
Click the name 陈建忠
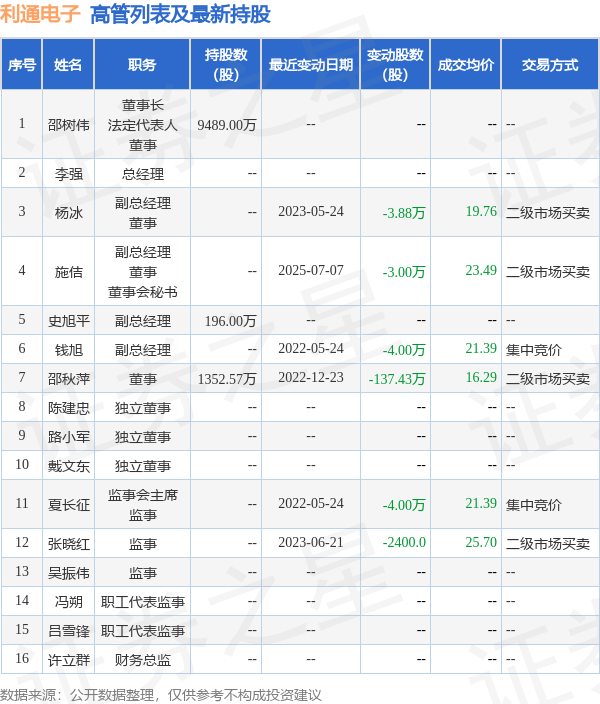pos(69,408)
